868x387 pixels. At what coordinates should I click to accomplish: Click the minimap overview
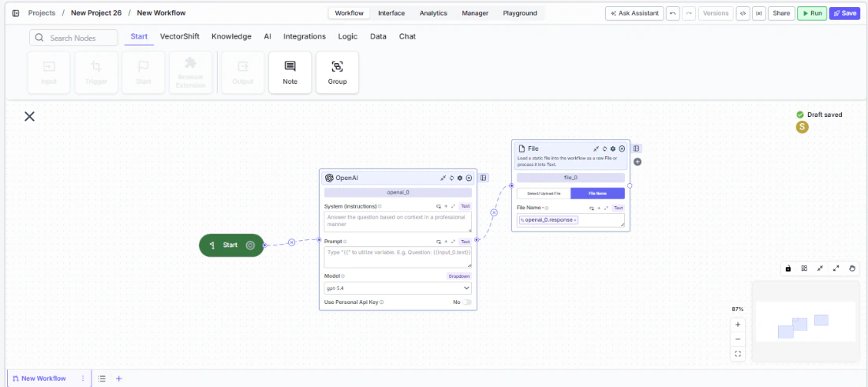pos(806,321)
